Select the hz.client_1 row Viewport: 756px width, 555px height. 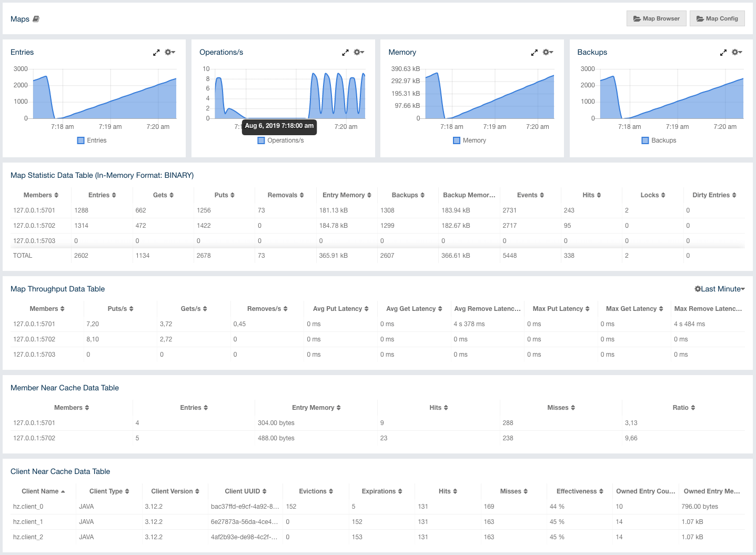(378, 522)
